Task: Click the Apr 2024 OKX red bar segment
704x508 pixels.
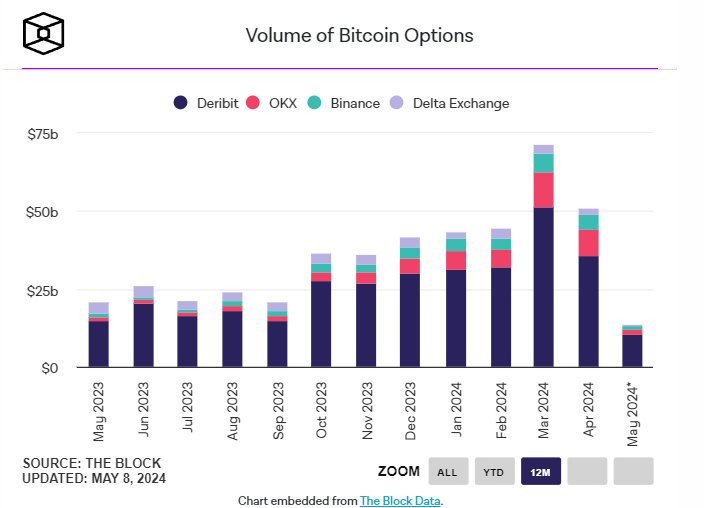Action: 588,243
